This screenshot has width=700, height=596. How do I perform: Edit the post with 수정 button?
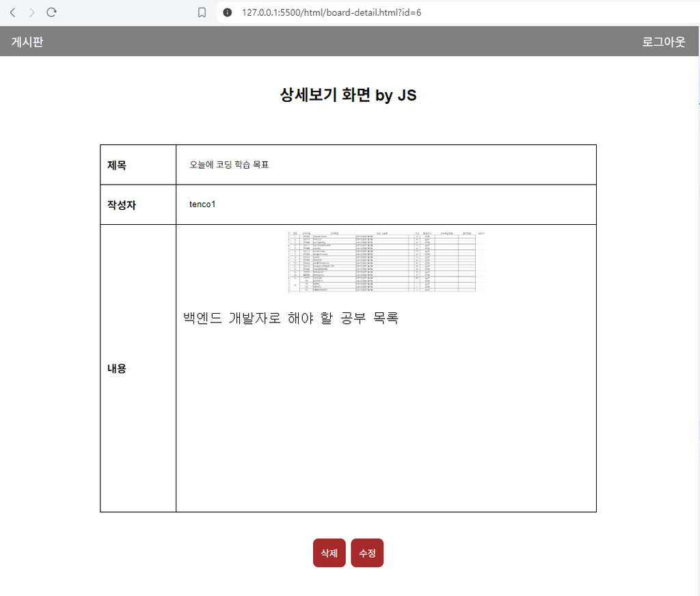367,553
